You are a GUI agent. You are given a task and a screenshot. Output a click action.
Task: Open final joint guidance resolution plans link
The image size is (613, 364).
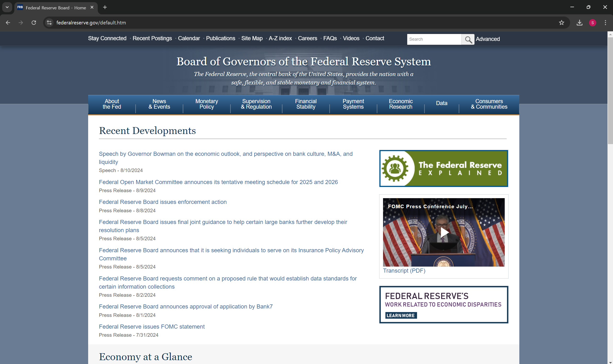click(223, 226)
